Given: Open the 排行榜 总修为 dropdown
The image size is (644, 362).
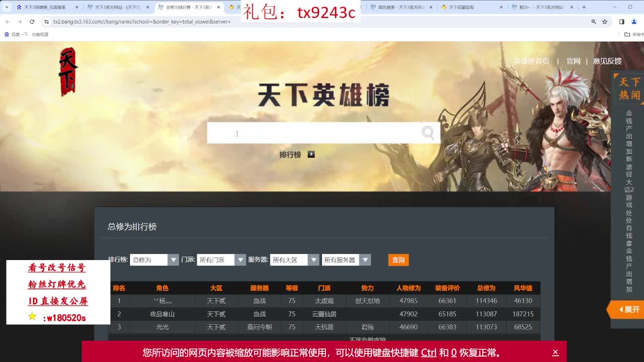Looking at the screenshot, I should point(154,260).
